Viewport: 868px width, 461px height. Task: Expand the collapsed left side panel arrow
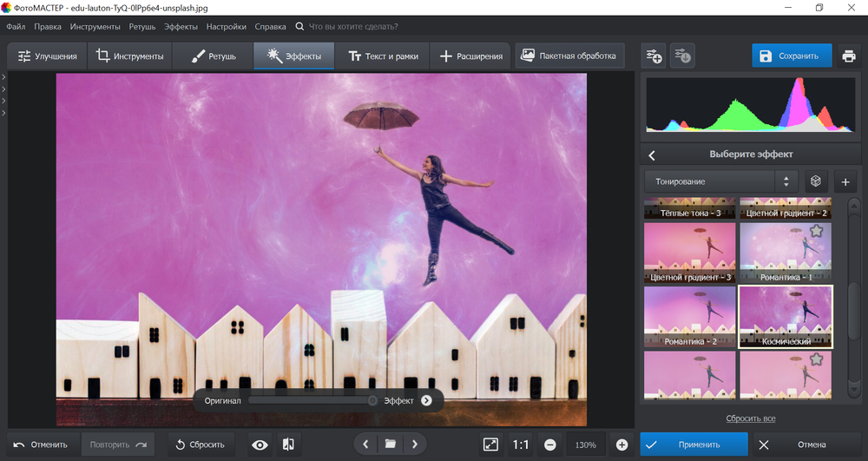(x=3, y=77)
